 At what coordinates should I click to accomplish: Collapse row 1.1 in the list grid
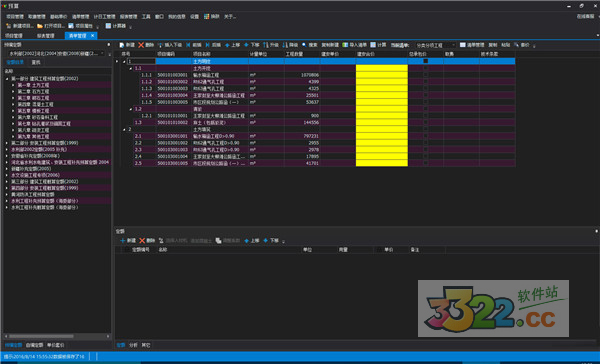coord(131,69)
